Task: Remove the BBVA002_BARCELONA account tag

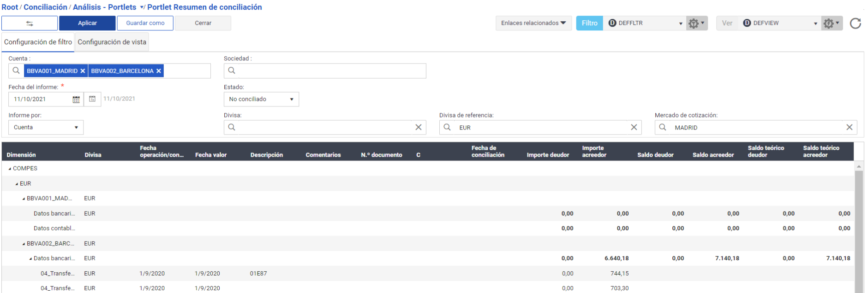Action: click(159, 71)
